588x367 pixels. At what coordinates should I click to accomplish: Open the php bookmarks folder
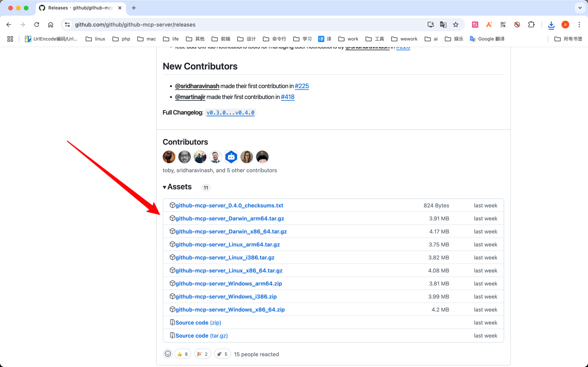pos(121,39)
